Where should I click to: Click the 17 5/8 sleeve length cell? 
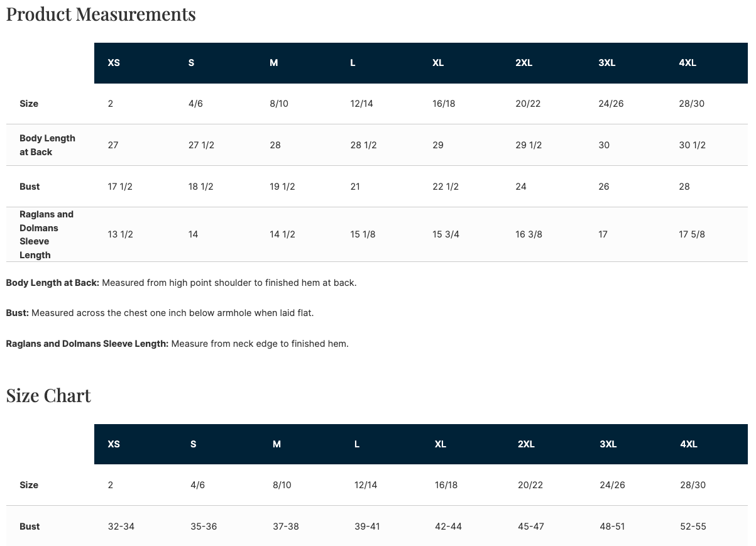[x=692, y=234]
